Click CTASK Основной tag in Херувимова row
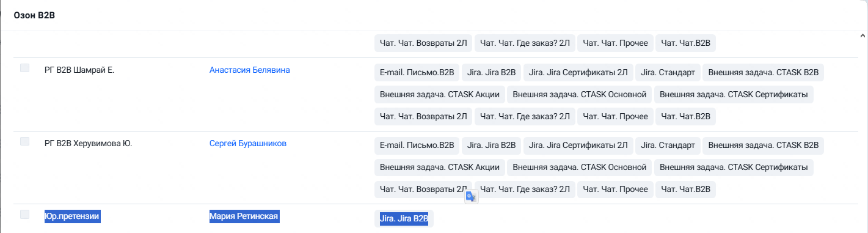Screen dimensions: 868x233 [580, 167]
